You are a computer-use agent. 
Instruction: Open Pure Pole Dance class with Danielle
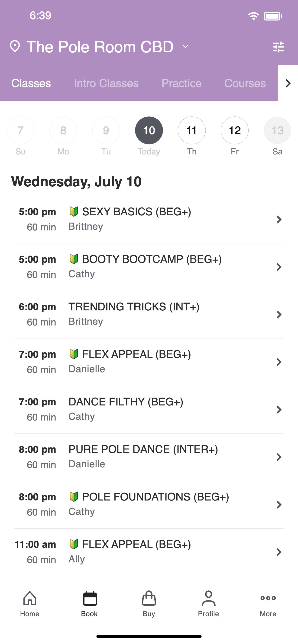pos(149,457)
